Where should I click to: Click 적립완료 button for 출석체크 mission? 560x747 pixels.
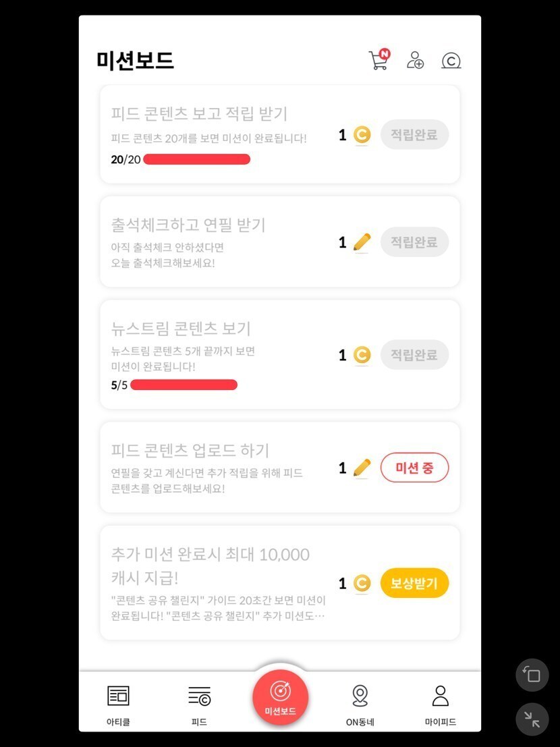click(414, 242)
